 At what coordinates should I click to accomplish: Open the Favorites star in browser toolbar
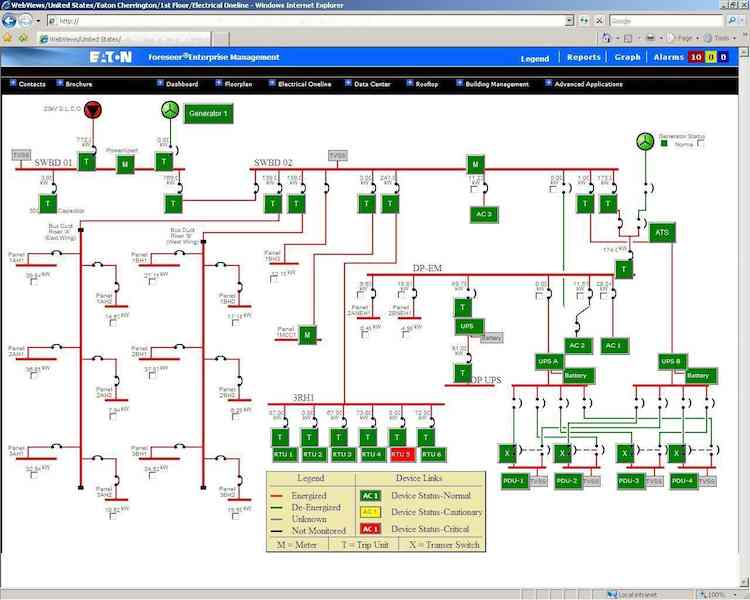coord(8,38)
